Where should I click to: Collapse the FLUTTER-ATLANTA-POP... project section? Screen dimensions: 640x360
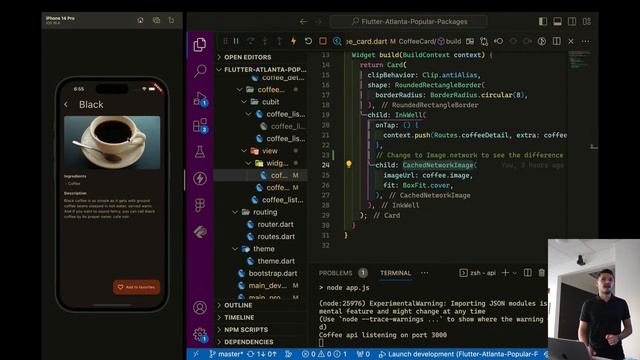[x=261, y=69]
